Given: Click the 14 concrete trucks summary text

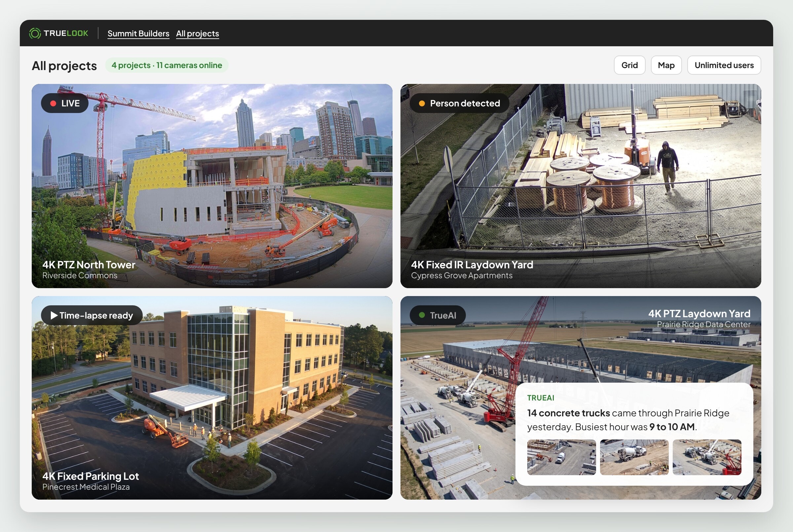Looking at the screenshot, I should pyautogui.click(x=628, y=420).
